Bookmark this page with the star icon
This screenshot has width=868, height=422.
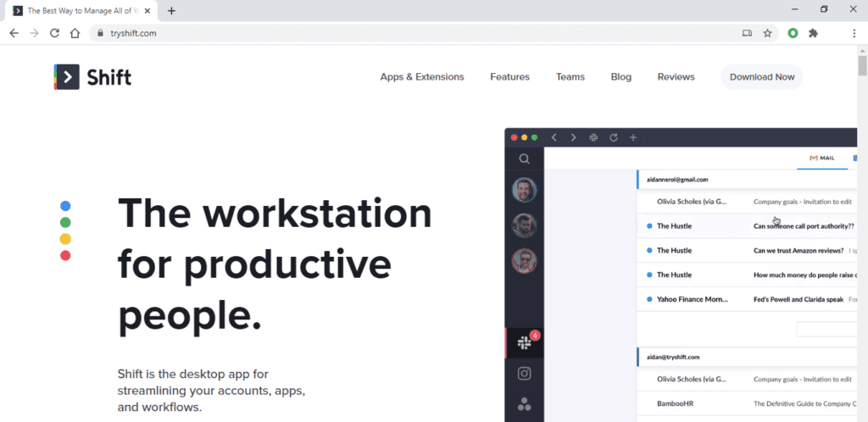(767, 33)
